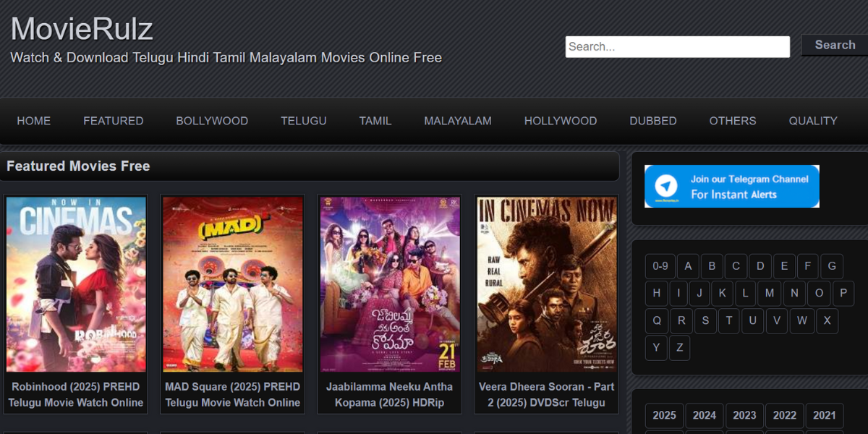Filter movies by year 2021
Image resolution: width=868 pixels, height=434 pixels.
point(824,415)
